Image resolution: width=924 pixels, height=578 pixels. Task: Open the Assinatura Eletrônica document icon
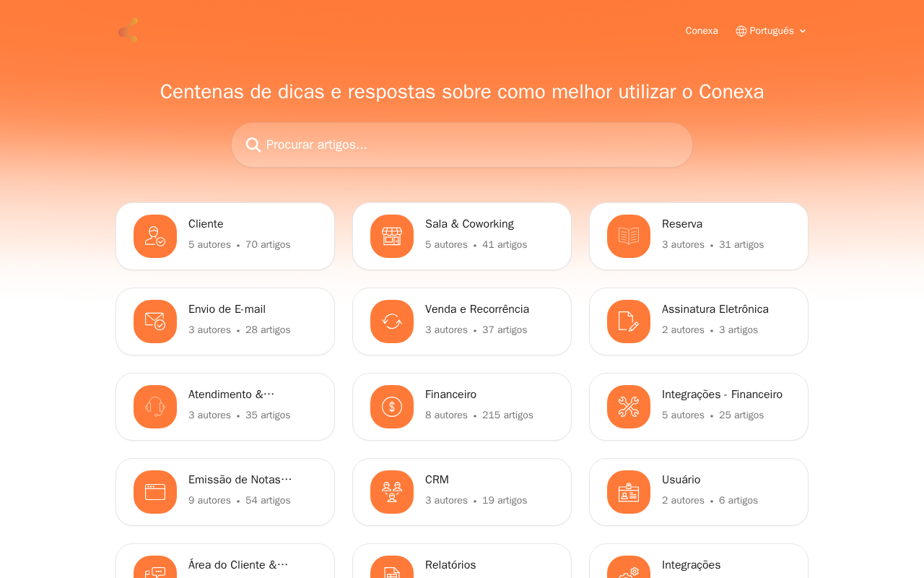coord(629,322)
